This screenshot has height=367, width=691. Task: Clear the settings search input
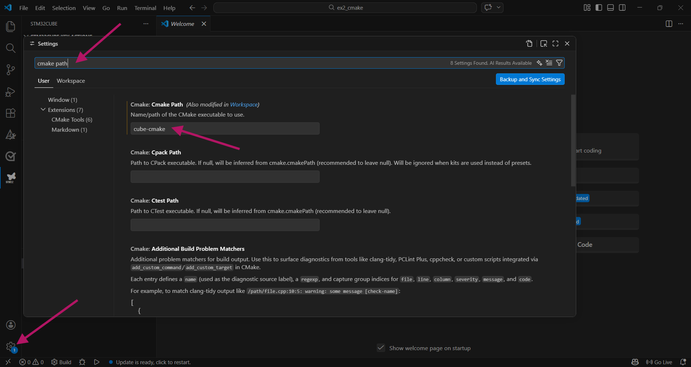tap(549, 63)
